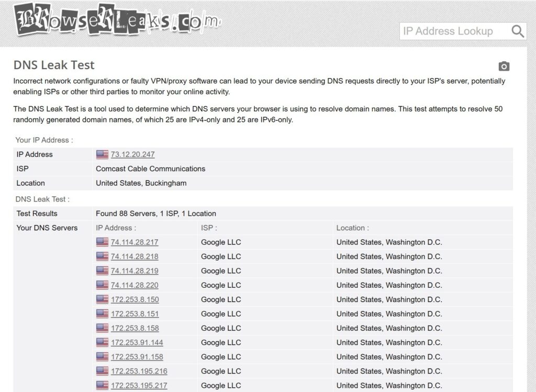Viewport: 536px width, 392px height.
Task: Click 'Google LLC' in the 74.114.28.217 row
Action: click(221, 242)
